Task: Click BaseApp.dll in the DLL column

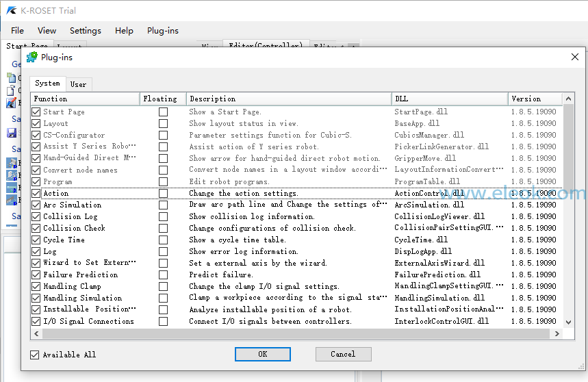Action: (417, 123)
